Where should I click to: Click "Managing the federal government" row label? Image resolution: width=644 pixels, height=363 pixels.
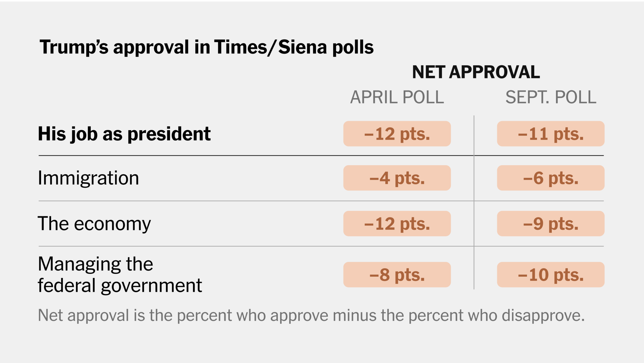pos(120,274)
